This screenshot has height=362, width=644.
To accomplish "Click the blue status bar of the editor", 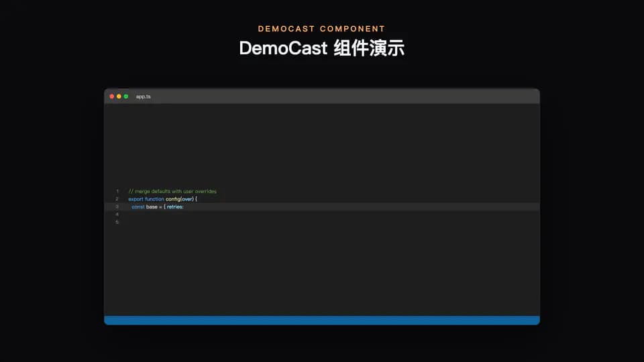I will pos(322,320).
